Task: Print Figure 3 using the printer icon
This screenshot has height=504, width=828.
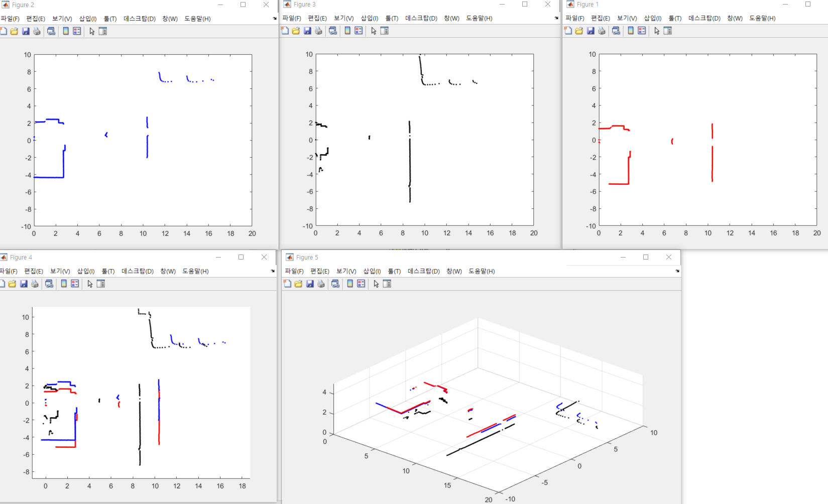Action: pos(318,31)
